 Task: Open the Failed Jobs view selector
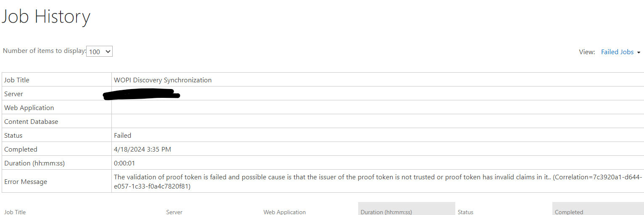[617, 52]
